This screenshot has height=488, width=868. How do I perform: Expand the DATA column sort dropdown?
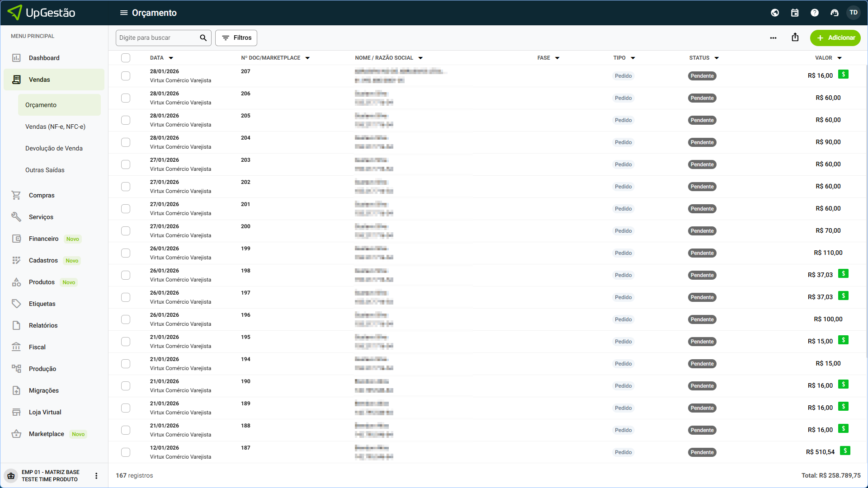click(x=171, y=58)
